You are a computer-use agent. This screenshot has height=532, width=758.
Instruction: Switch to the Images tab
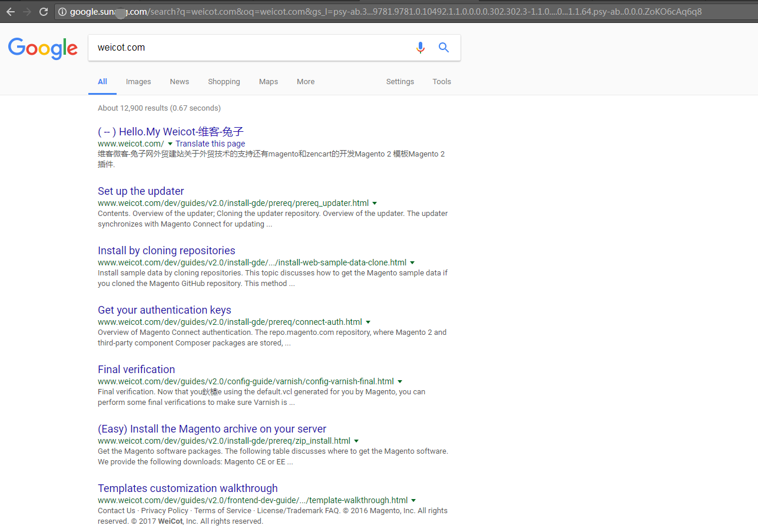coord(138,82)
